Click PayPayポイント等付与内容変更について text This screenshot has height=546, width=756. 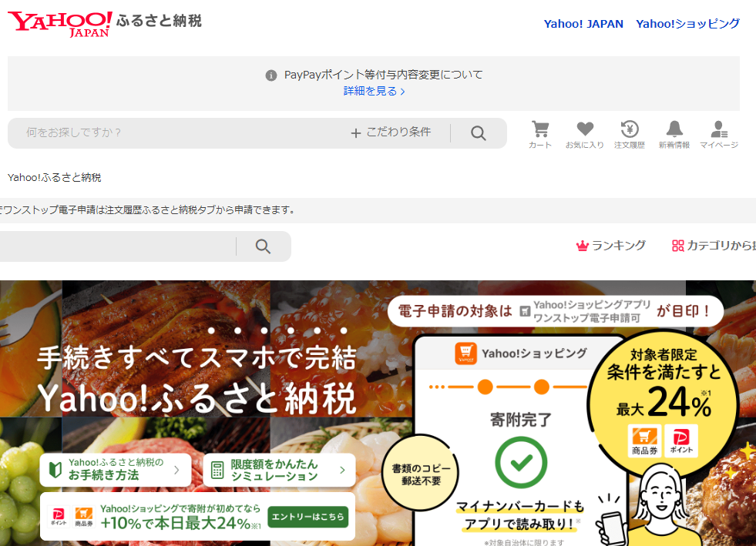click(383, 75)
